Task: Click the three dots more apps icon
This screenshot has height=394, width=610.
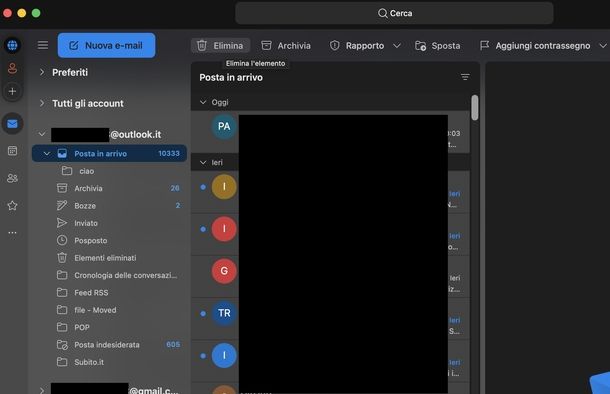Action: click(12, 233)
